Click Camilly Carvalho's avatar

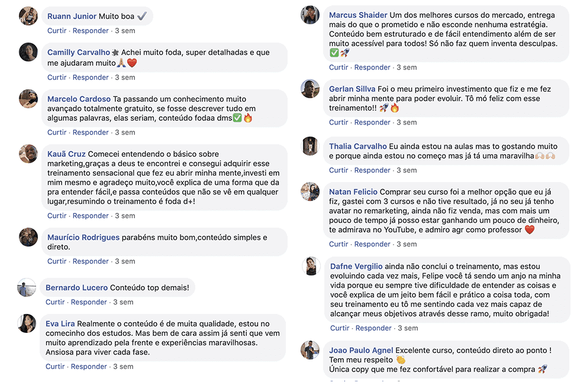pos(28,52)
